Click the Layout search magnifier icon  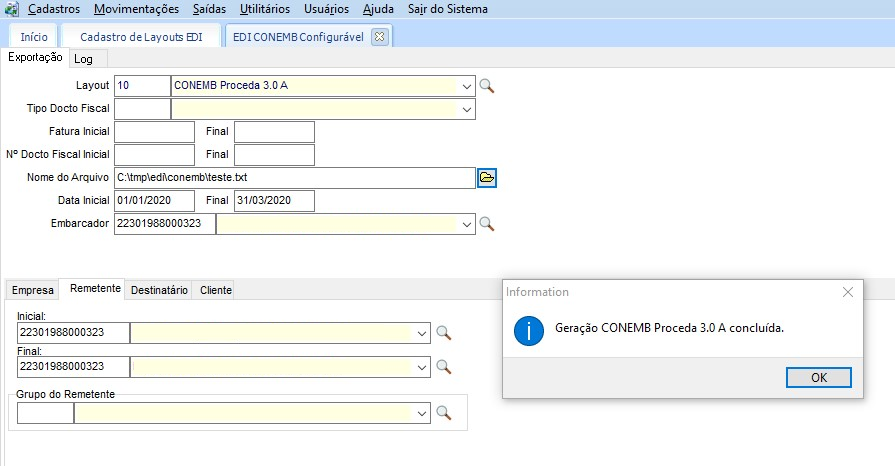click(x=487, y=86)
